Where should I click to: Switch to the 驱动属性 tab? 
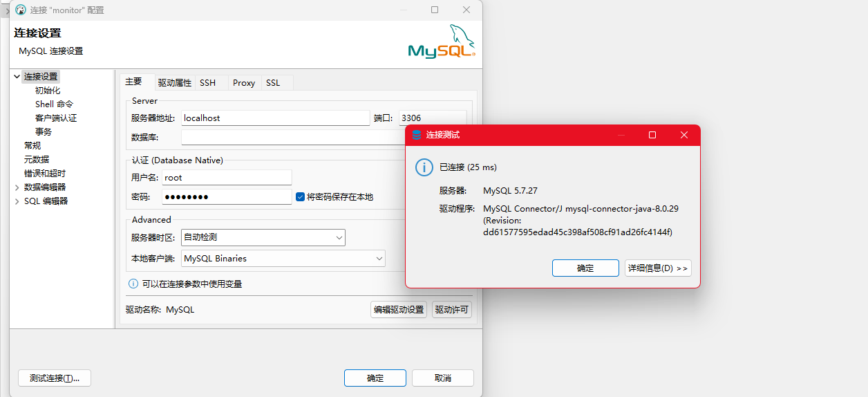click(174, 82)
